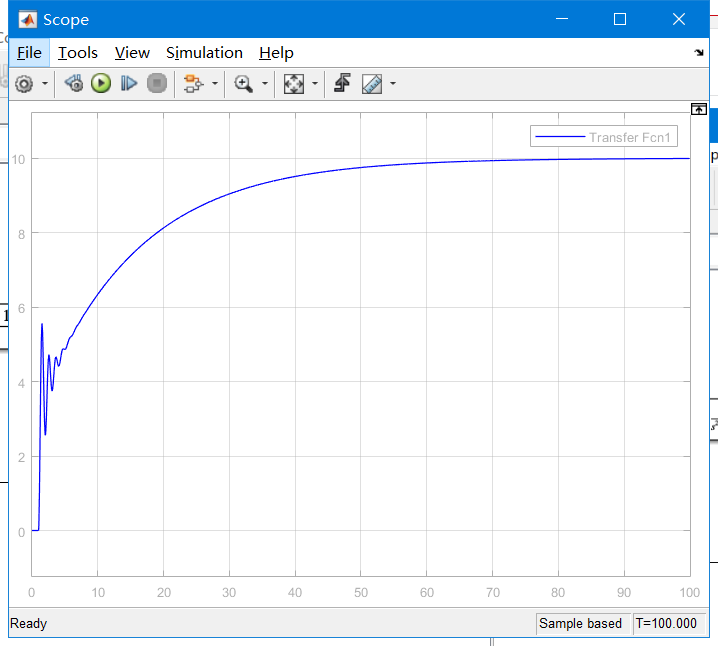Screen dimensions: 718x646
Task: Maximize the Scope window
Action: point(620,19)
